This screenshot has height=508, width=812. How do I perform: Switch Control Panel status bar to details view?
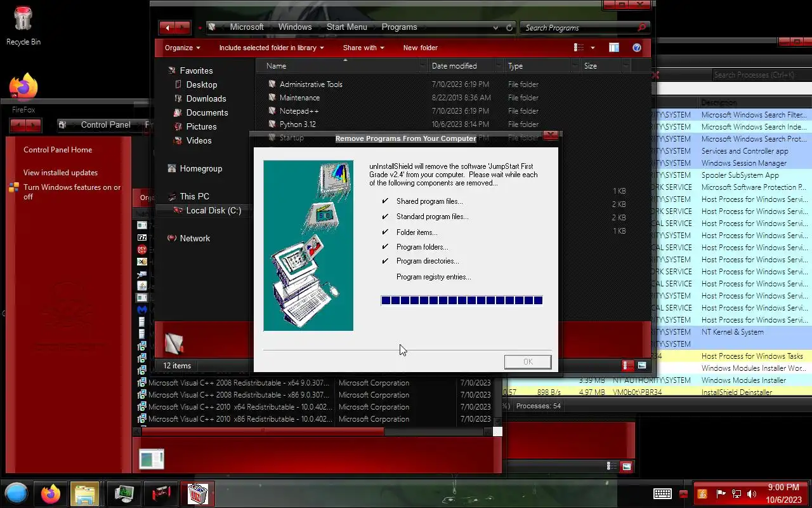(x=612, y=467)
